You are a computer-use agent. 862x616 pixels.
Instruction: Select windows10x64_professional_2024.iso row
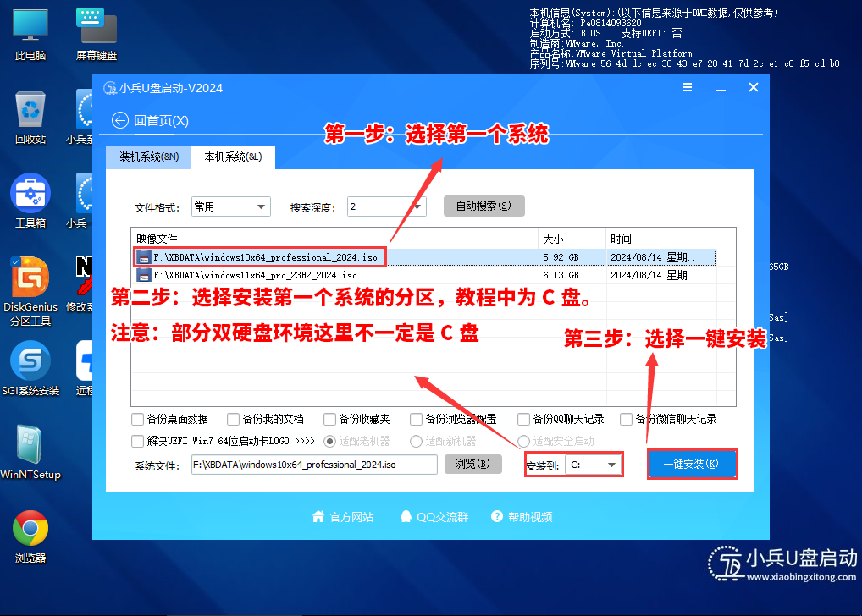click(x=423, y=257)
